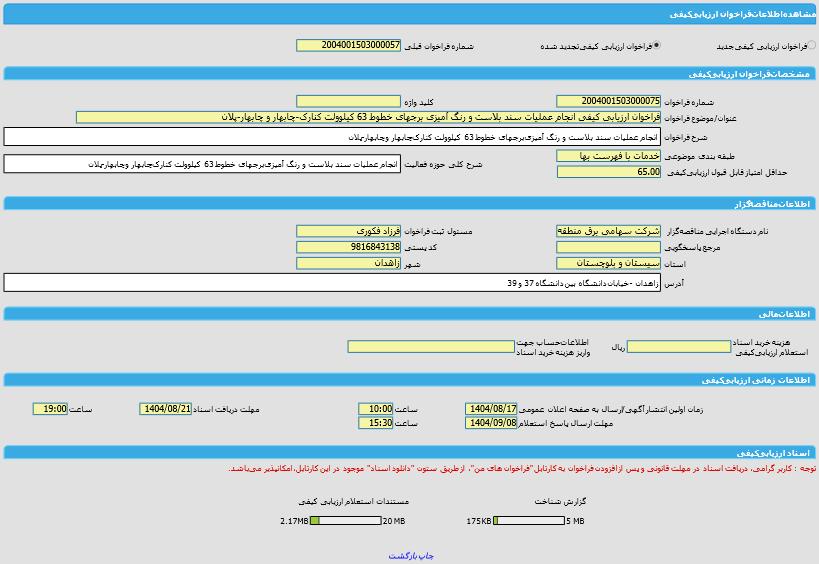Image resolution: width=819 pixels, height=564 pixels.
Task: Focus the empty 'کلید واژه' keyword field
Action: tap(348, 101)
